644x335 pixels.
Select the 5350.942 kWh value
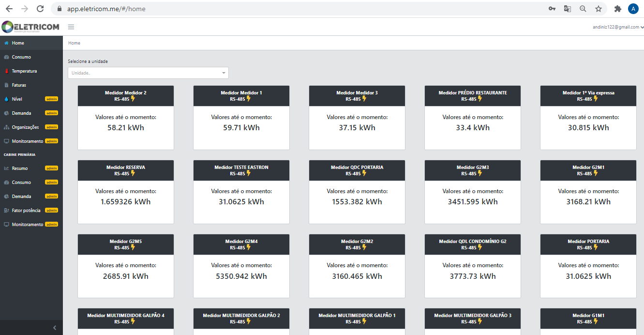241,276
